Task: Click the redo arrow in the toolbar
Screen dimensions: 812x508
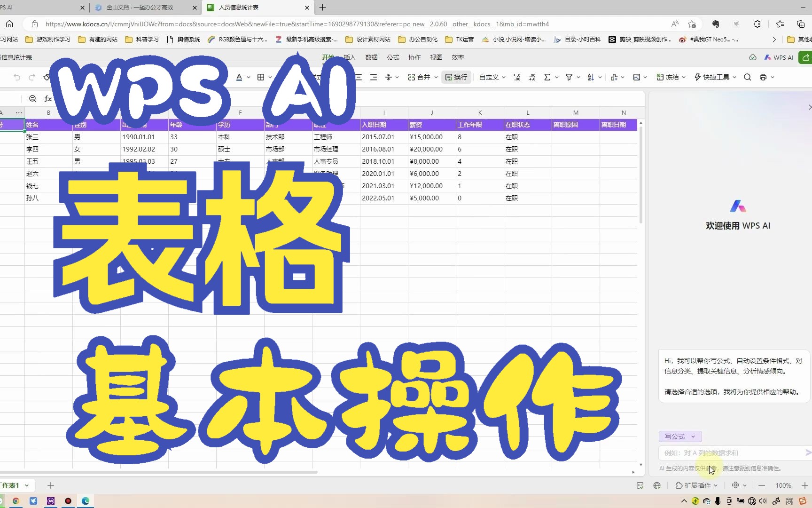Action: point(32,77)
